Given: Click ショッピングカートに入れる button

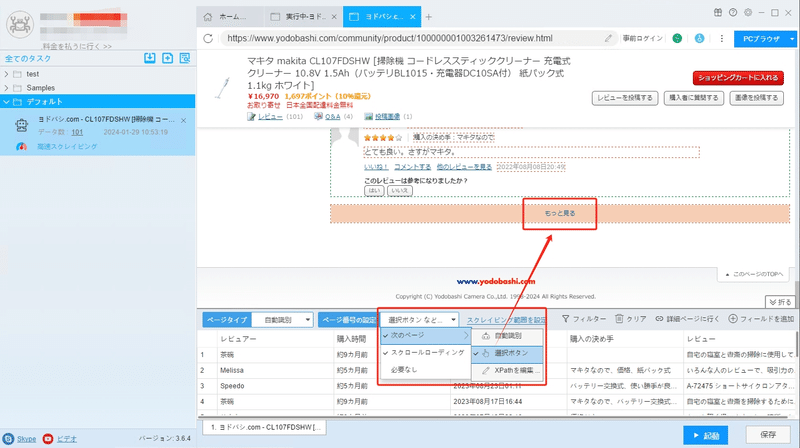Looking at the screenshot, I should (738, 78).
